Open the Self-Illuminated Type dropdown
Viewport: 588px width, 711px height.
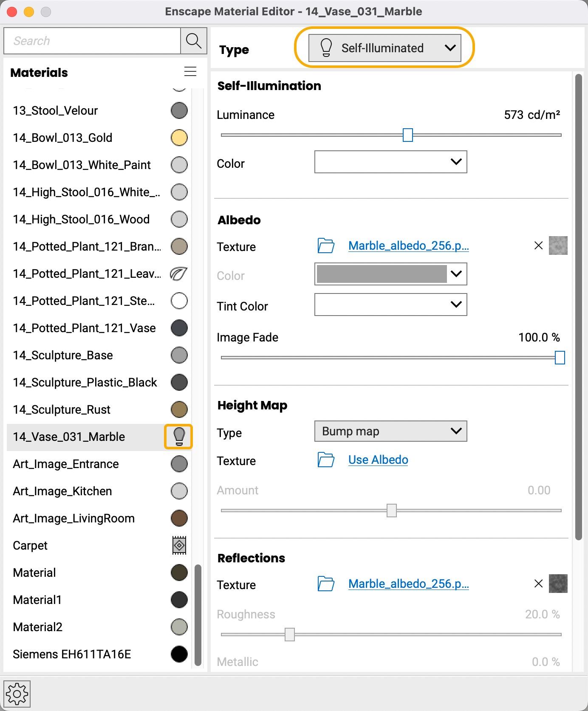tap(384, 48)
